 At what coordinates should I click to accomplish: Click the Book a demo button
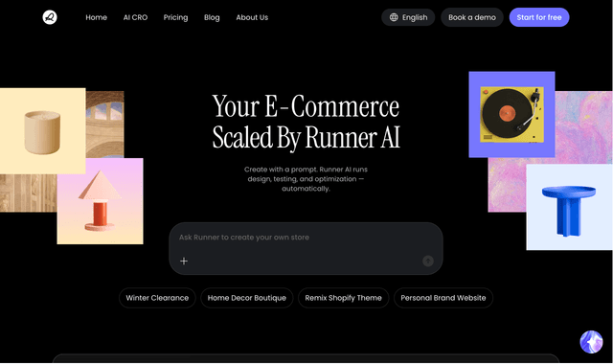click(472, 17)
